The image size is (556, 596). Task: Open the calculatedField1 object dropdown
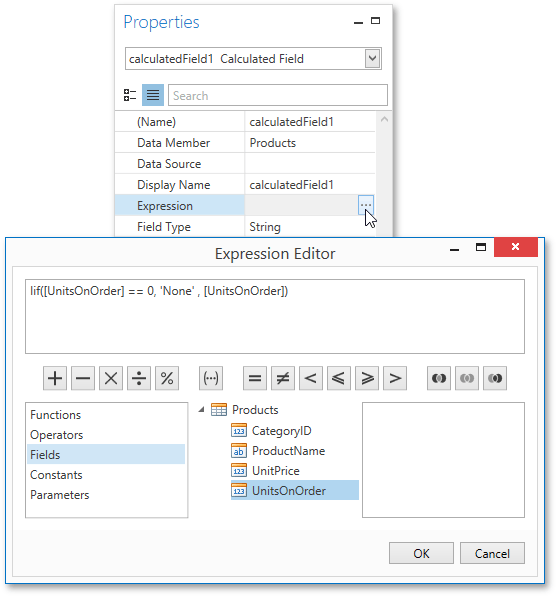click(372, 59)
